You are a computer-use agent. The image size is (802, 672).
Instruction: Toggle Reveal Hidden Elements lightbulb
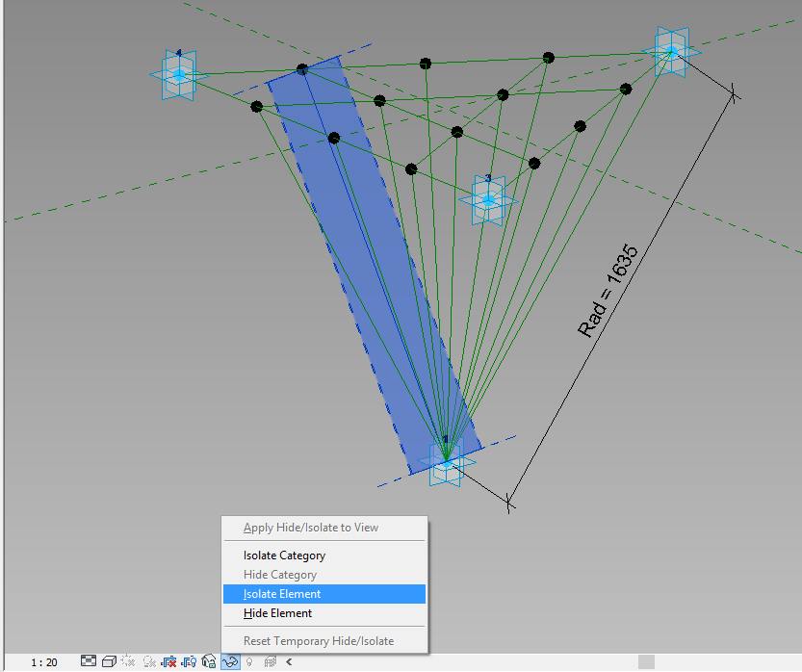[250, 661]
